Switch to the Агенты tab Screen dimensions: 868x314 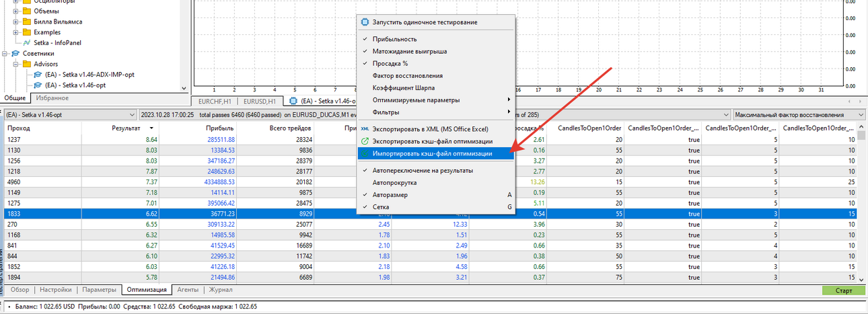pyautogui.click(x=187, y=290)
